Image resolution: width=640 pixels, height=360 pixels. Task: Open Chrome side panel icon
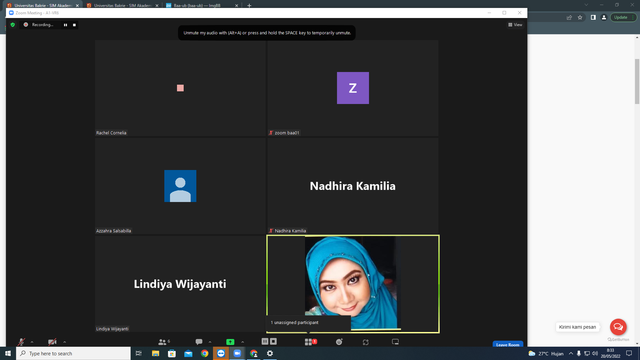(x=593, y=18)
